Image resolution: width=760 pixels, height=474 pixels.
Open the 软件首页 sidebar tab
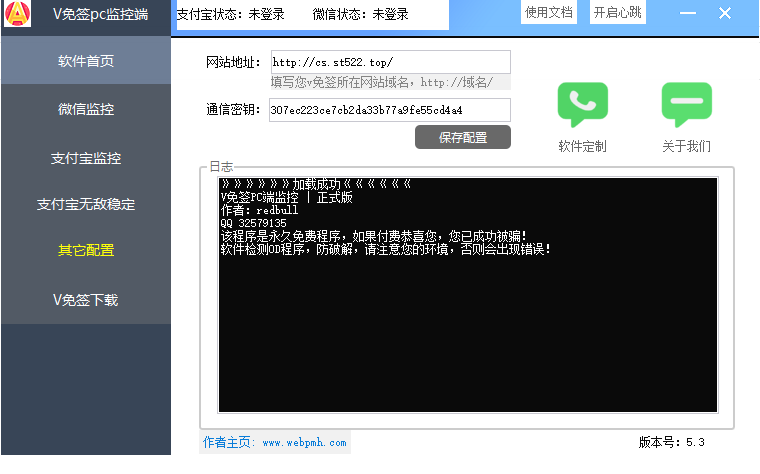[x=86, y=61]
